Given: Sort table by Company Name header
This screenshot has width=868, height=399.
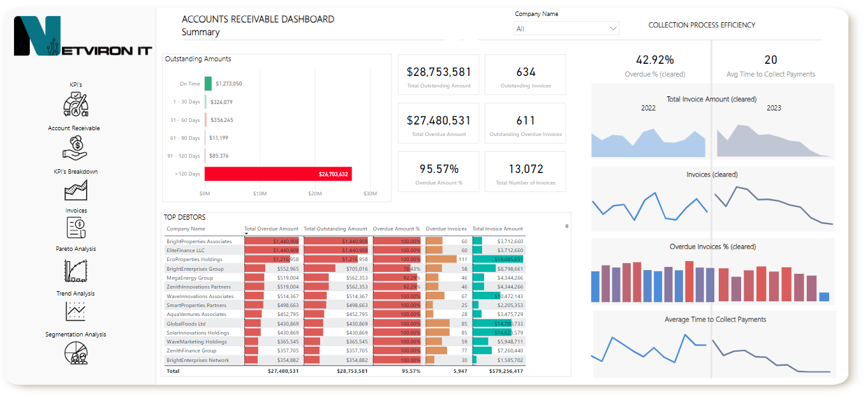Looking at the screenshot, I should [x=186, y=229].
